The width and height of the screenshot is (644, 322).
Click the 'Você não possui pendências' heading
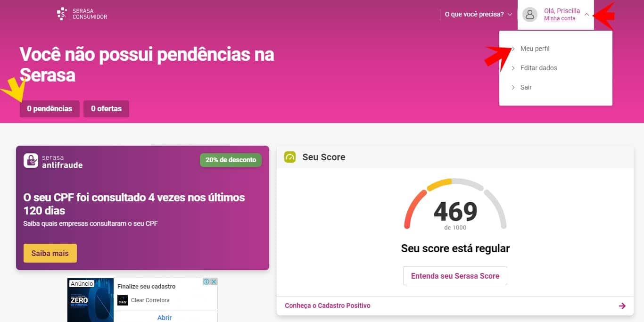click(147, 65)
